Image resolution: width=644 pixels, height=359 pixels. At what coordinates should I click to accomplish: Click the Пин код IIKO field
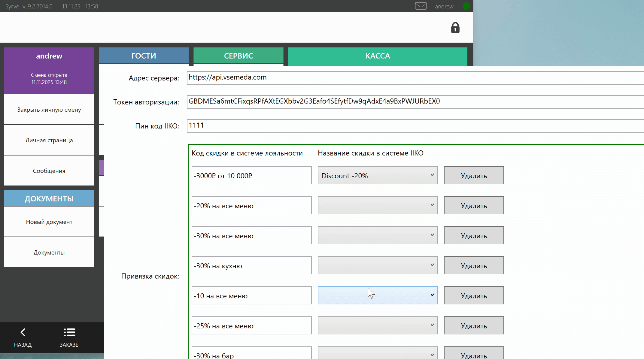[415, 126]
